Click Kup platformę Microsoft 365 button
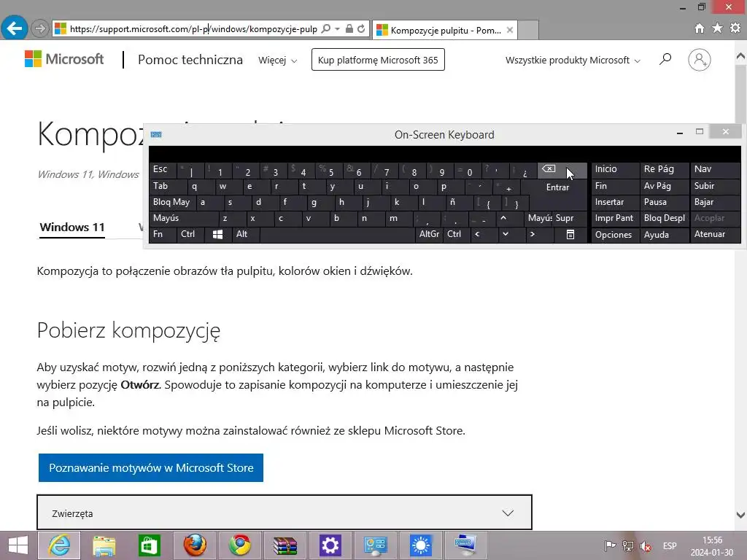The width and height of the screenshot is (747, 560). 378,60
